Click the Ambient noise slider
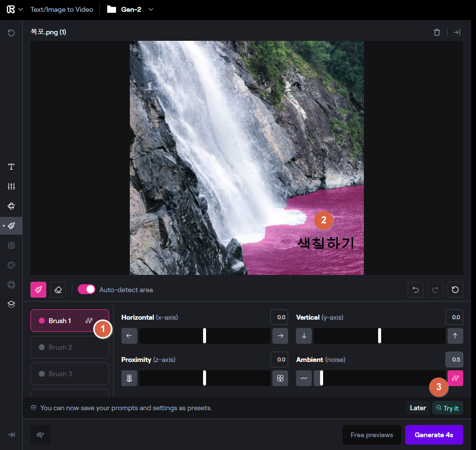Image resolution: width=476 pixels, height=450 pixels. tap(380, 378)
